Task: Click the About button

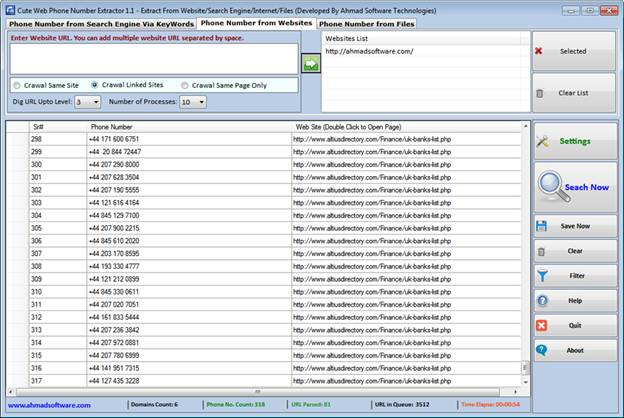Action: [574, 350]
